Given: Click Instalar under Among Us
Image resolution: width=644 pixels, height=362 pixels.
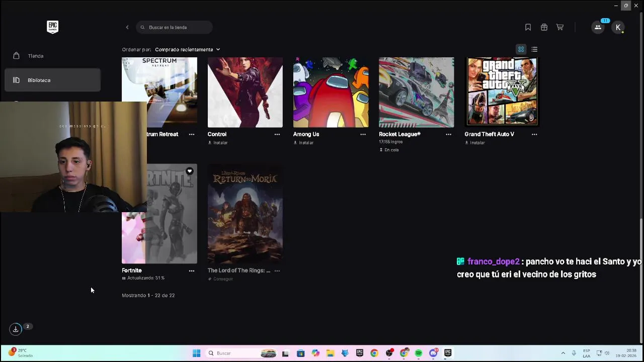Looking at the screenshot, I should click(303, 143).
